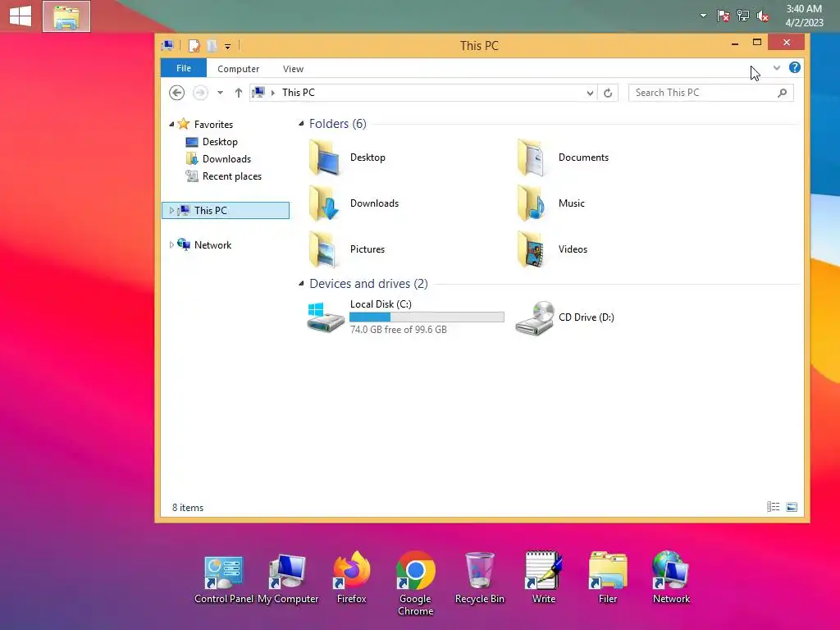Viewport: 840px width, 630px height.
Task: Click the New folder icon in quick access toolbar
Action: (x=212, y=46)
